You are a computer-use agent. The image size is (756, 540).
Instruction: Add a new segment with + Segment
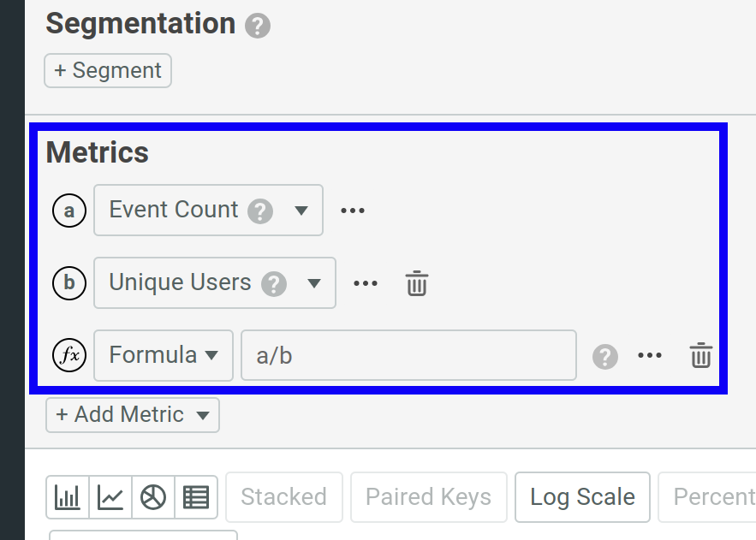(x=107, y=70)
